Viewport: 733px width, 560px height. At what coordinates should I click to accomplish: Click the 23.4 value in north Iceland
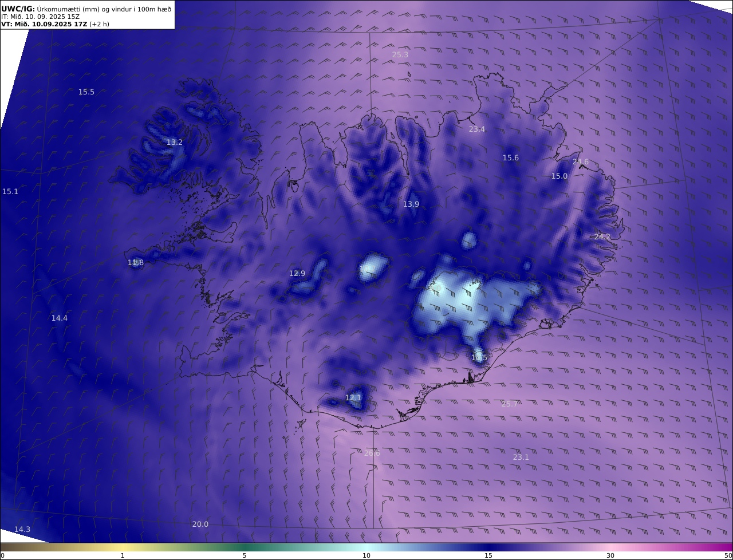click(477, 129)
